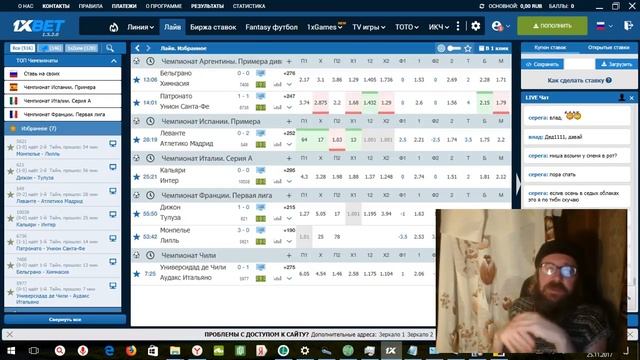The width and height of the screenshot is (640, 360).
Task: Click the coupon code input field
Action: point(579,64)
